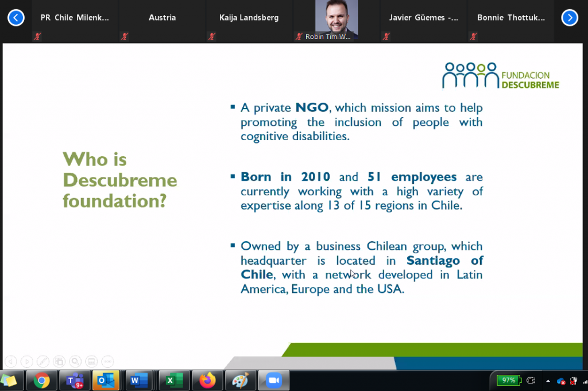Click the 'Who is Descubreme foundation?' title

pos(119,180)
